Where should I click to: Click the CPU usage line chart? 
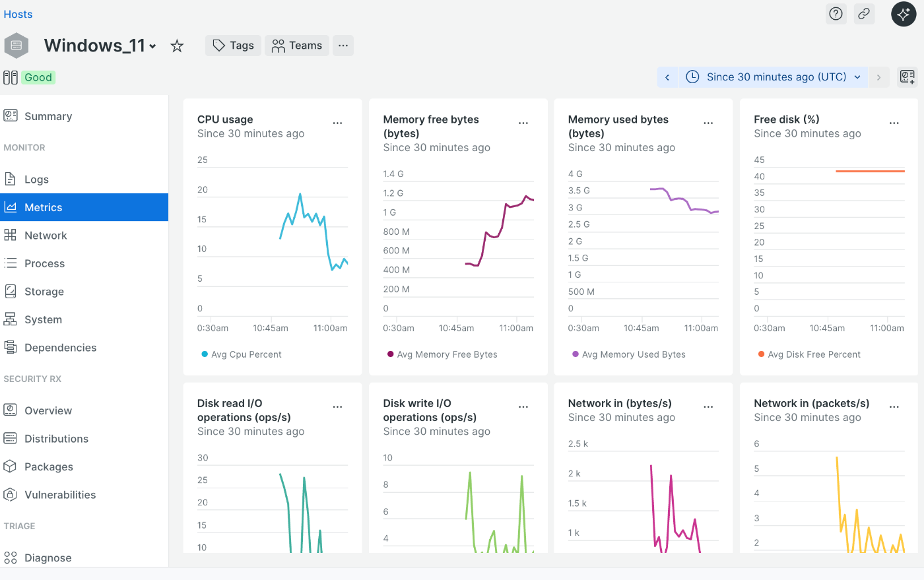click(x=313, y=232)
